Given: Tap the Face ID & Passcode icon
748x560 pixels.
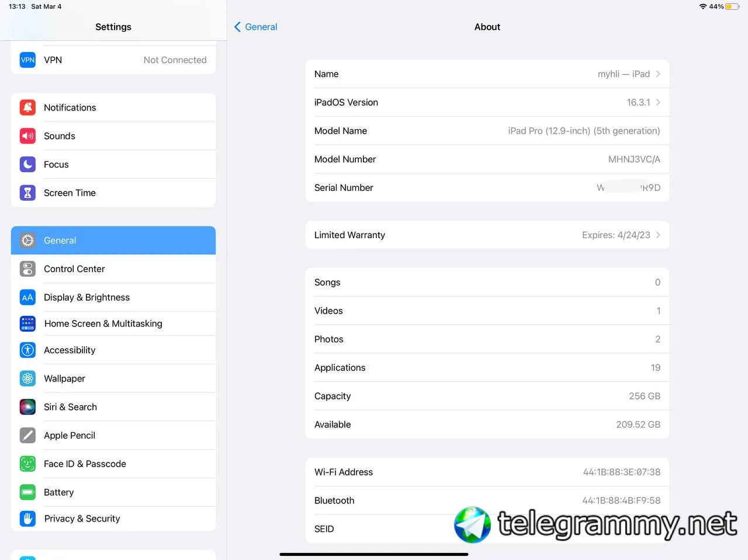Looking at the screenshot, I should [x=27, y=464].
